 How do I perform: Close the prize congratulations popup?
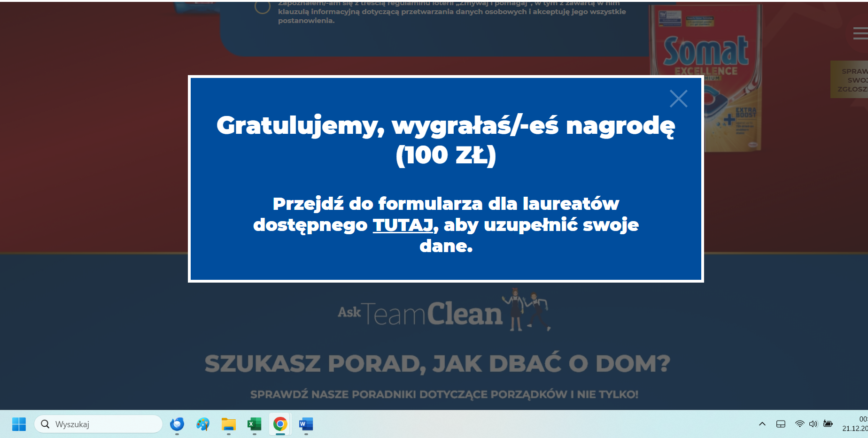[x=678, y=99]
